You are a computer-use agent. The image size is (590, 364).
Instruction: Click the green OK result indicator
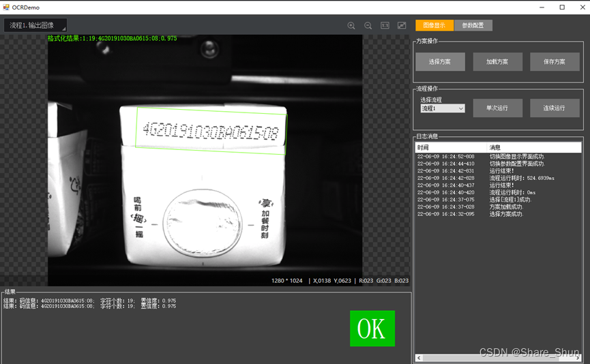[372, 329]
